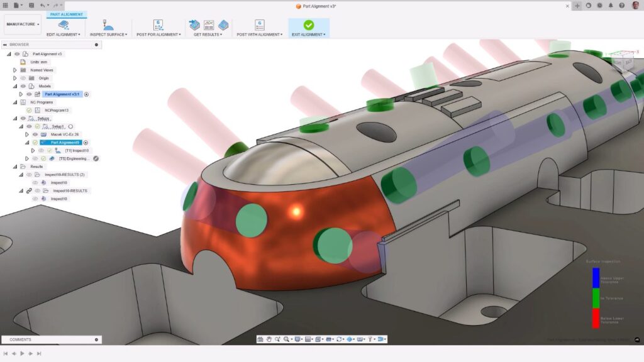
Task: Click the Import Inspection Results icon
Action: coord(194,25)
